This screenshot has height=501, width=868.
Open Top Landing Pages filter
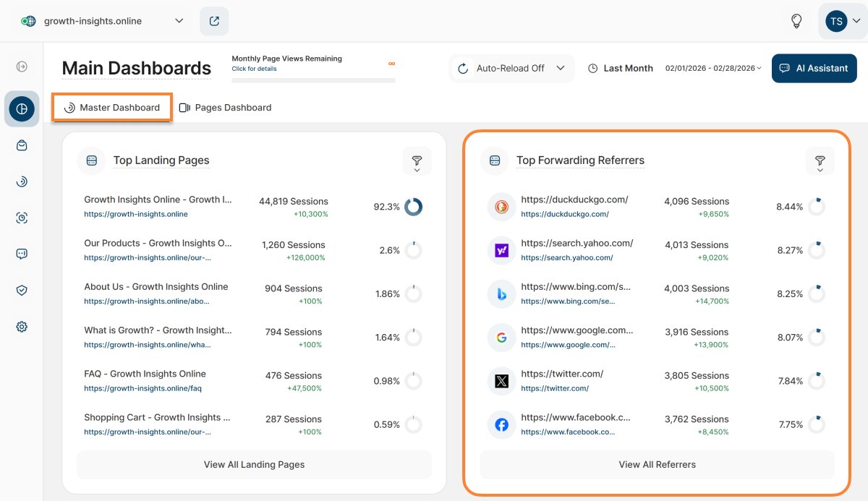(417, 160)
